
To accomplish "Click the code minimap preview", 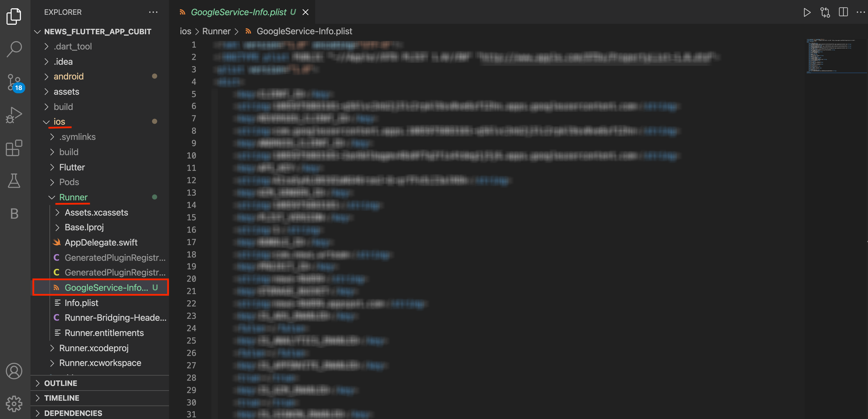I will click(829, 56).
